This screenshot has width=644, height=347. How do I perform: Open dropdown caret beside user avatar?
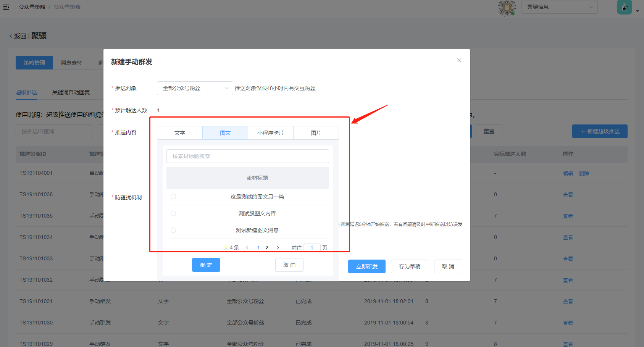[x=638, y=11]
